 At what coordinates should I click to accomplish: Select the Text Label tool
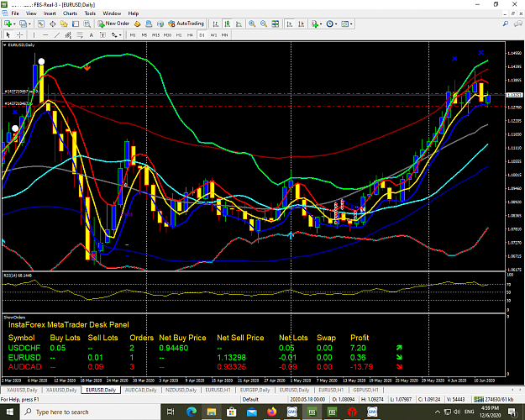pyautogui.click(x=102, y=34)
